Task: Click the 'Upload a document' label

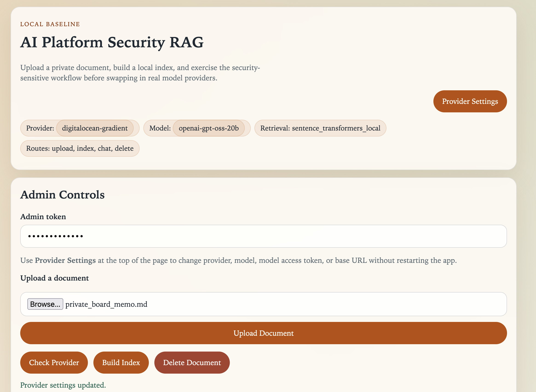Action: (55, 278)
